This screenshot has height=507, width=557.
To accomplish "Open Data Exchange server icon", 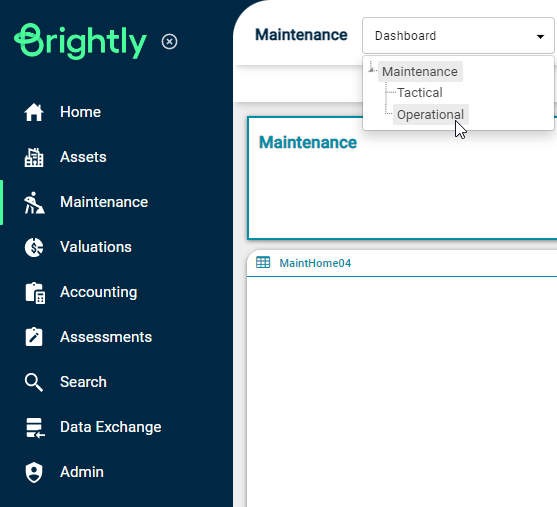I will pyautogui.click(x=35, y=428).
